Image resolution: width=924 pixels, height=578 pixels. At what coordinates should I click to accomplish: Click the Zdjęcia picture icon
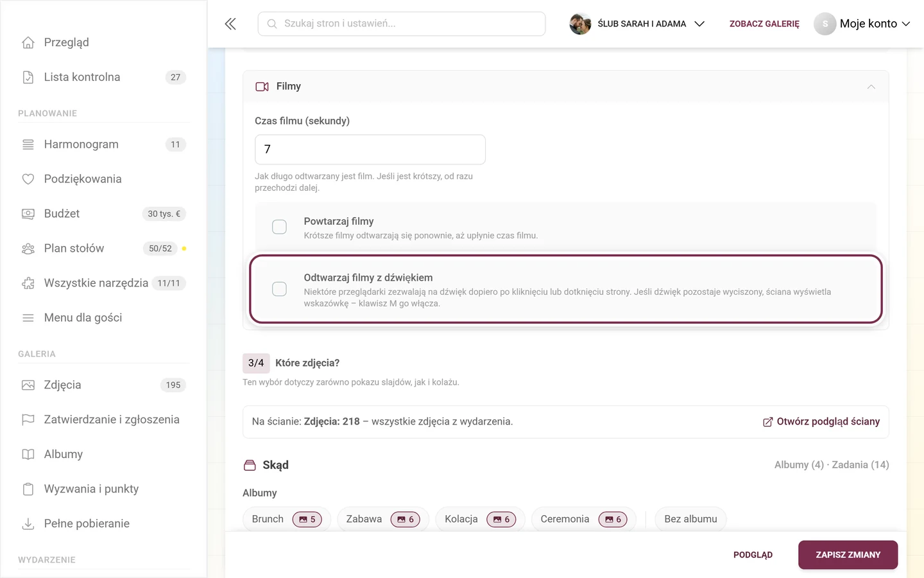[28, 385]
